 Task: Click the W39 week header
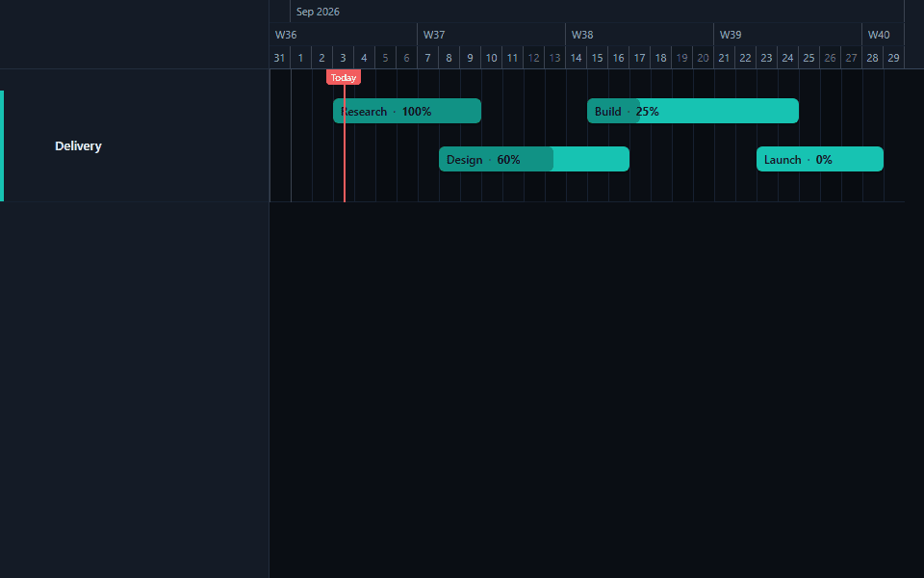pyautogui.click(x=788, y=35)
